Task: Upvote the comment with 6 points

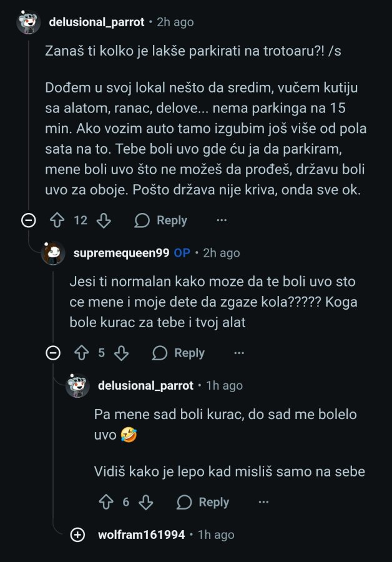Action: 107,502
